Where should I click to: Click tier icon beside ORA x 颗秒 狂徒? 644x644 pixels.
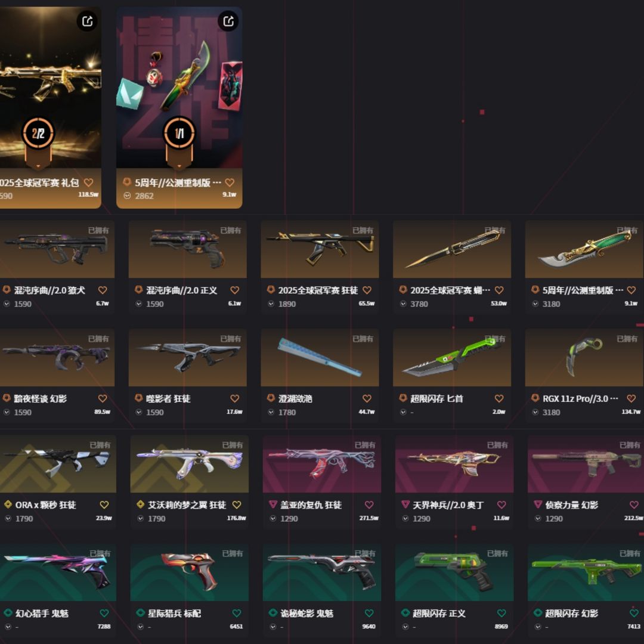point(8,504)
